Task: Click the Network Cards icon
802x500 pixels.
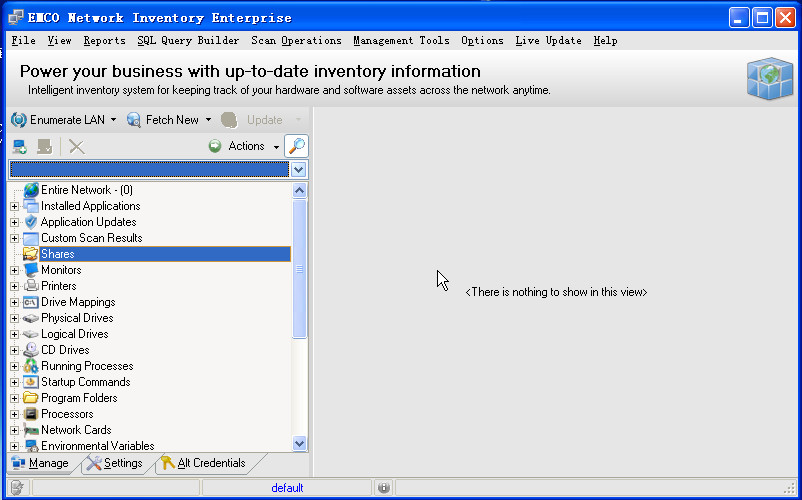Action: pos(31,430)
